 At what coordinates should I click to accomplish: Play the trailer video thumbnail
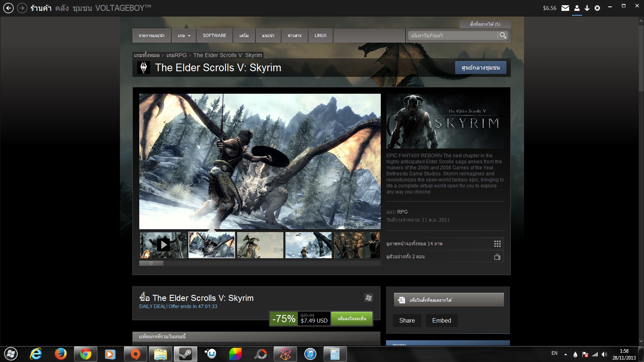[163, 245]
